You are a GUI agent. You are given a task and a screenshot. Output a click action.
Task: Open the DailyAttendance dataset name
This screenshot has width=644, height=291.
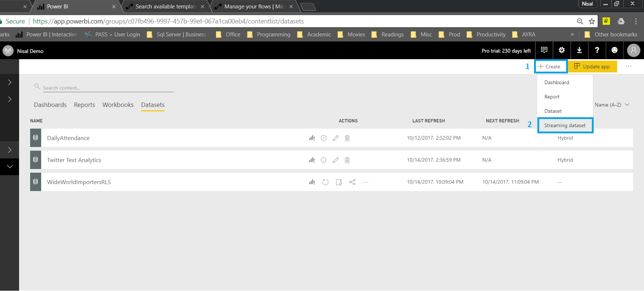68,138
